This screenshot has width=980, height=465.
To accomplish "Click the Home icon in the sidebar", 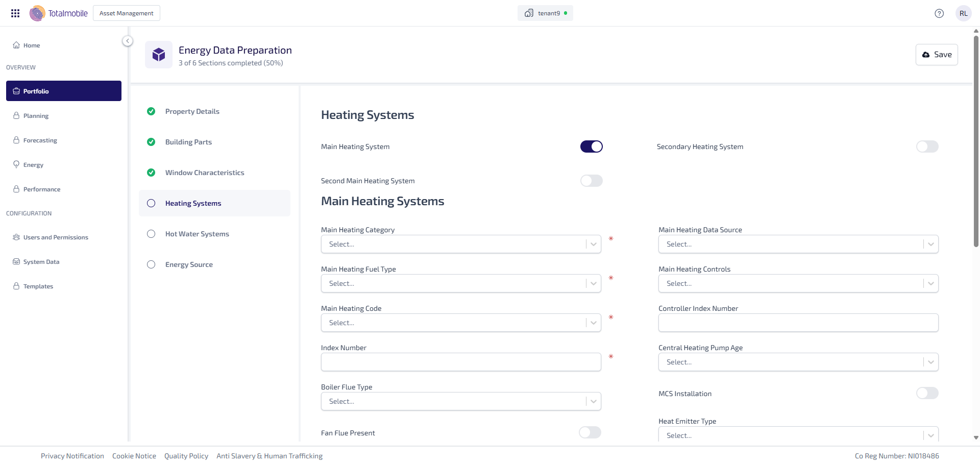I will pos(16,45).
